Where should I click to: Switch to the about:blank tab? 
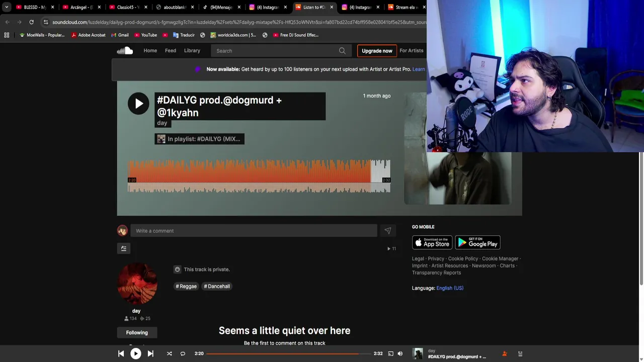(x=175, y=7)
